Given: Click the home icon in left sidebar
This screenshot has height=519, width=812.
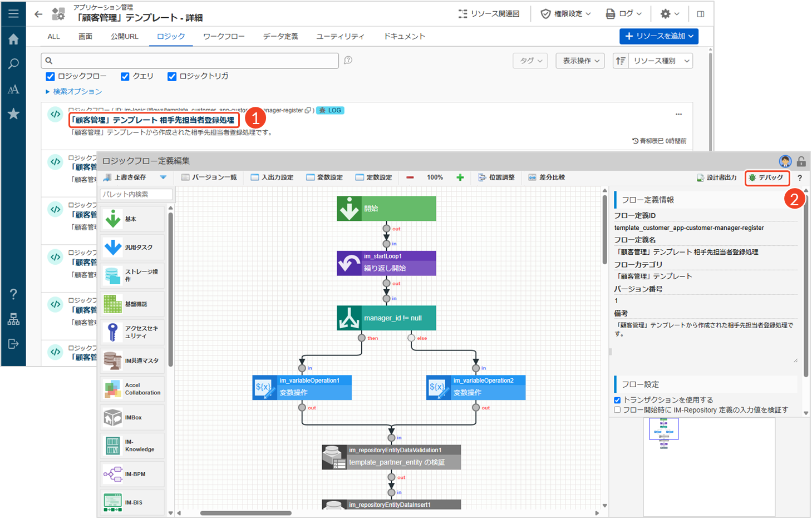Looking at the screenshot, I should tap(13, 39).
